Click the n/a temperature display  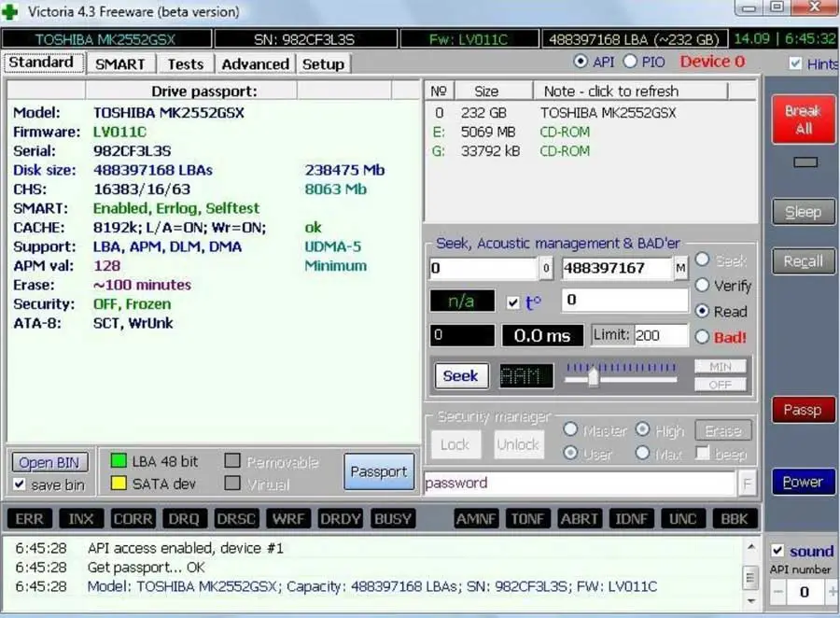[462, 301]
